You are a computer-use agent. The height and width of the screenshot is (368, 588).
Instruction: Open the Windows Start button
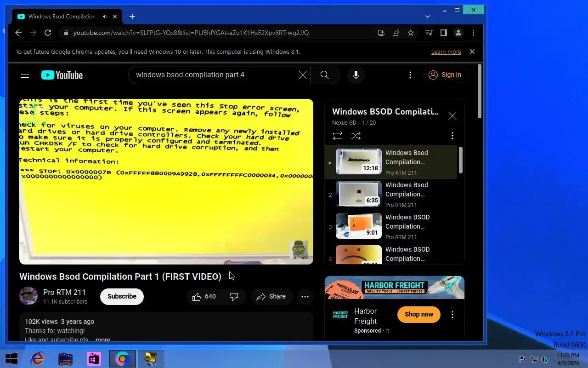tap(11, 359)
